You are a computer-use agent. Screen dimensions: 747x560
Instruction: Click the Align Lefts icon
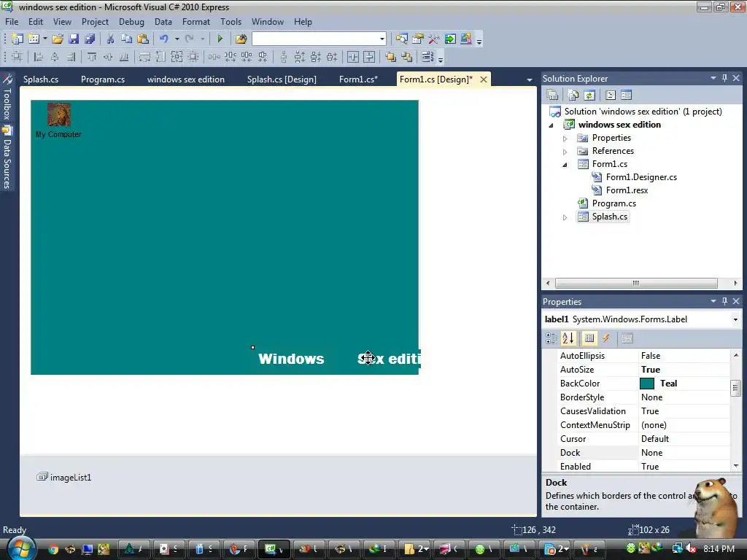tap(39, 57)
